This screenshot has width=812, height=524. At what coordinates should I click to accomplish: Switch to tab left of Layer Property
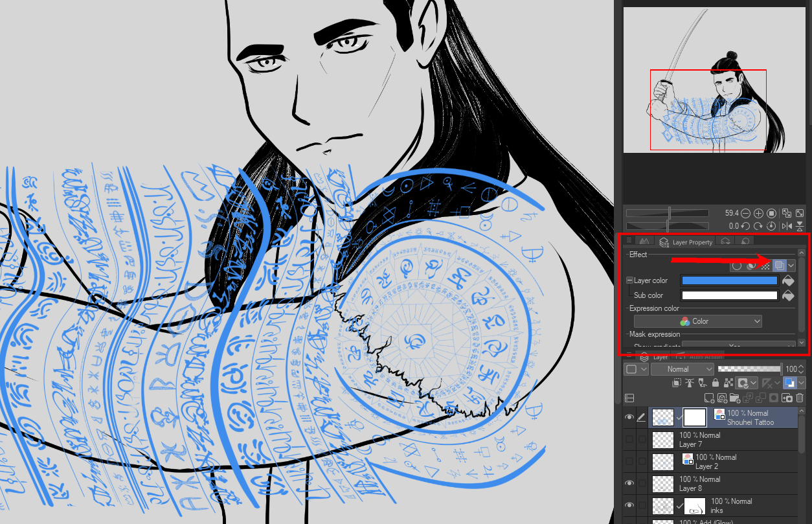coord(644,241)
